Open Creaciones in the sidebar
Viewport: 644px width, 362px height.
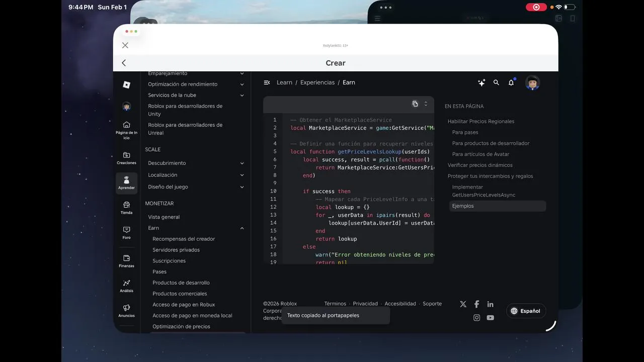pyautogui.click(x=126, y=158)
